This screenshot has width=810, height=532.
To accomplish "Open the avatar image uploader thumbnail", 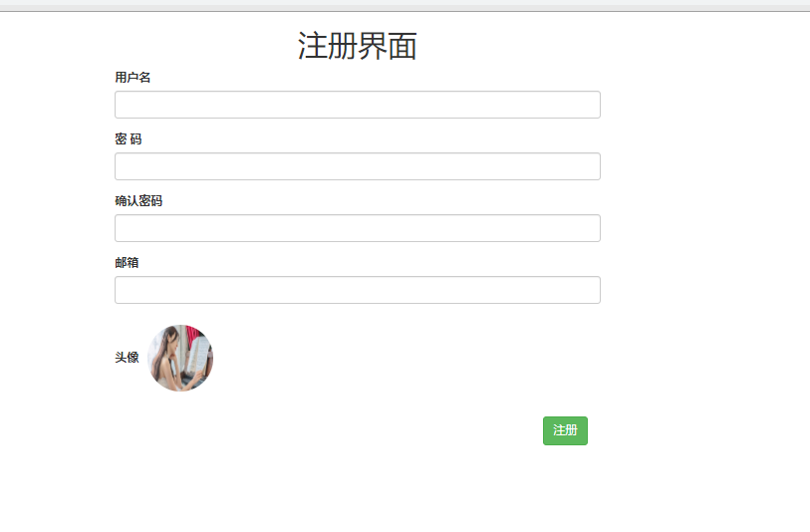I will tap(180, 358).
